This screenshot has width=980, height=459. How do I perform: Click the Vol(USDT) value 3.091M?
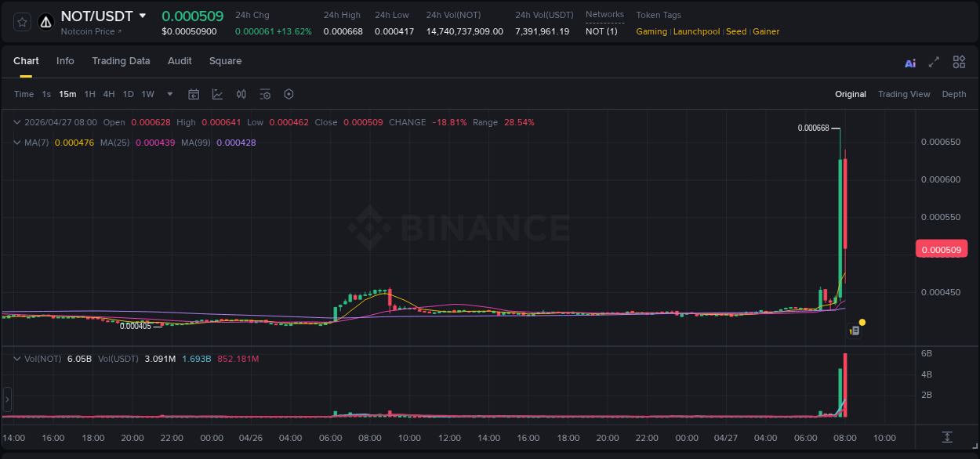click(160, 359)
